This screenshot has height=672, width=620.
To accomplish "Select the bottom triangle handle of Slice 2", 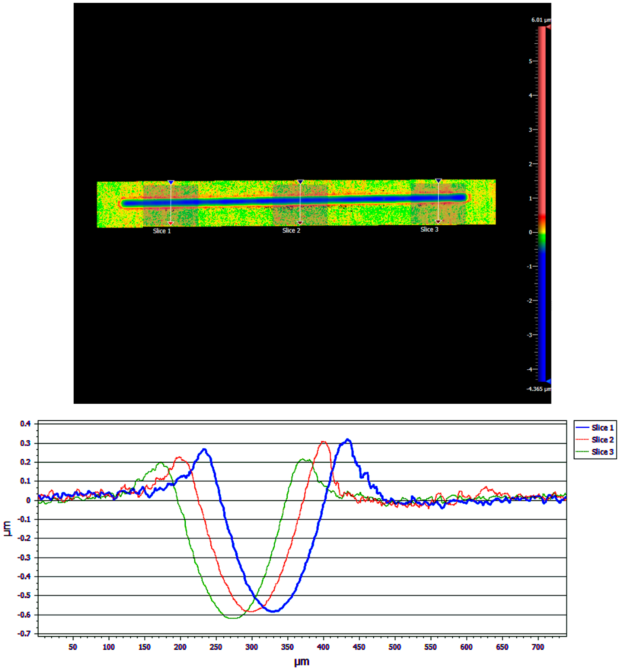I will [300, 223].
